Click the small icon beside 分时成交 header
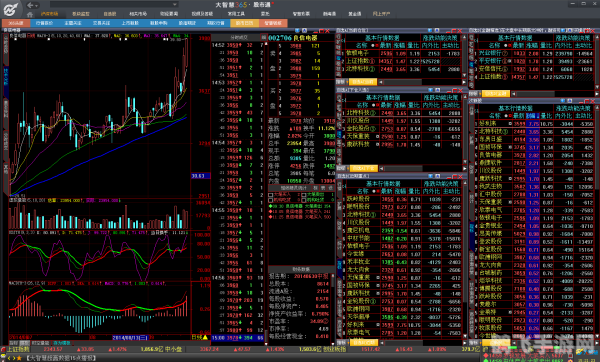 (x=263, y=38)
